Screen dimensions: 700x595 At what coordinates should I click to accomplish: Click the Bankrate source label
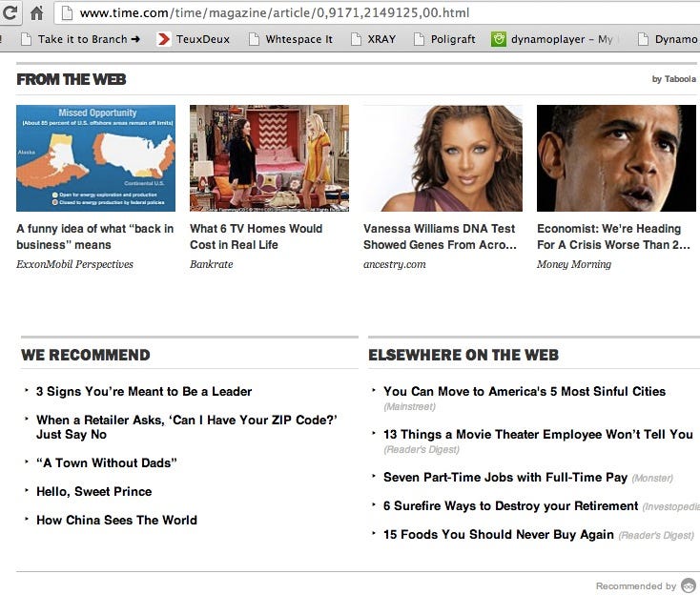click(211, 264)
